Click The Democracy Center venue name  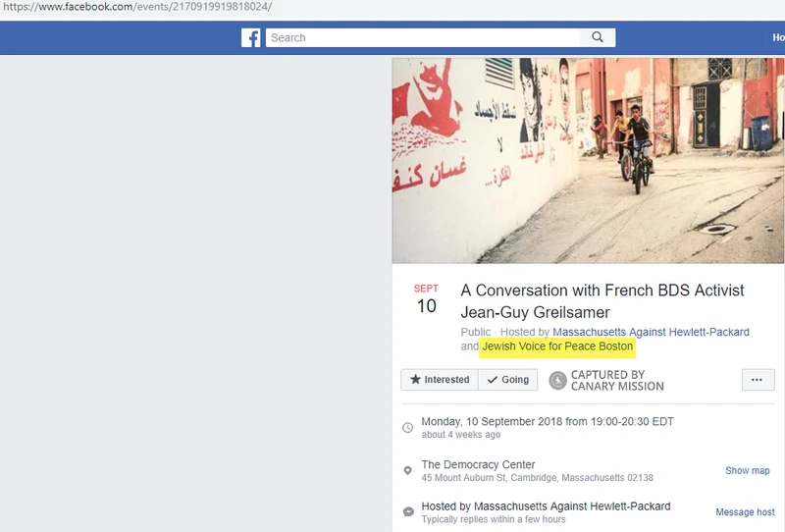pyautogui.click(x=478, y=464)
